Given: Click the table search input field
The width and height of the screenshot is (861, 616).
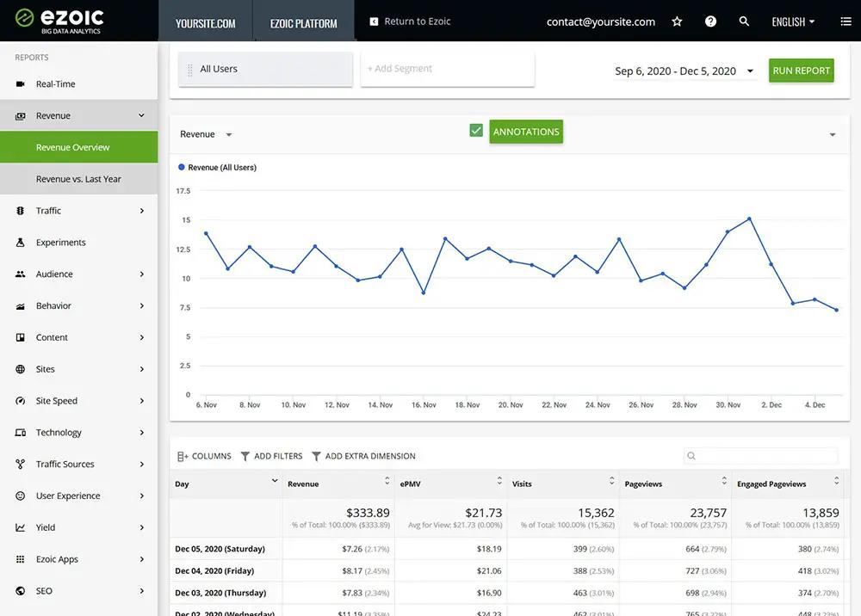Looking at the screenshot, I should click(x=760, y=456).
